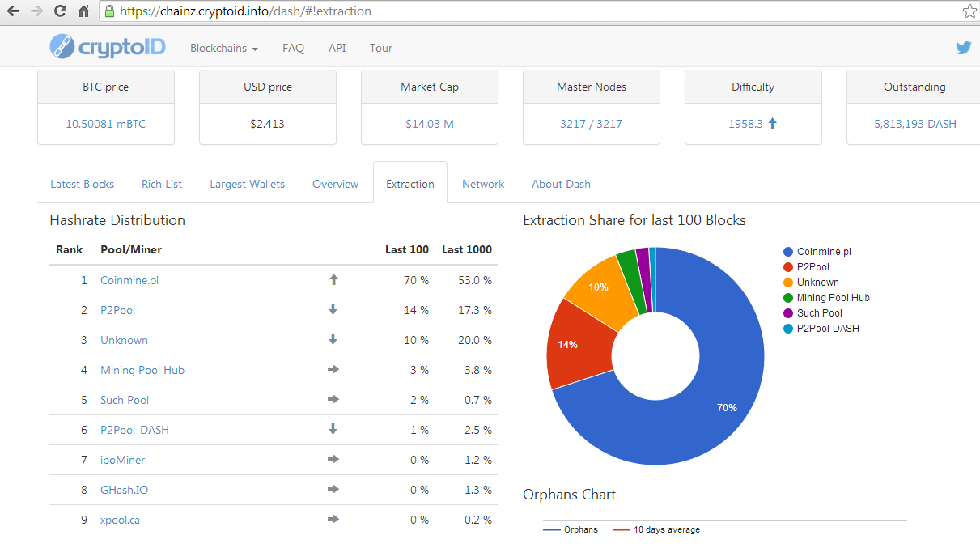980x544 pixels.
Task: Expand the Blockchains dropdown menu
Action: 224,48
